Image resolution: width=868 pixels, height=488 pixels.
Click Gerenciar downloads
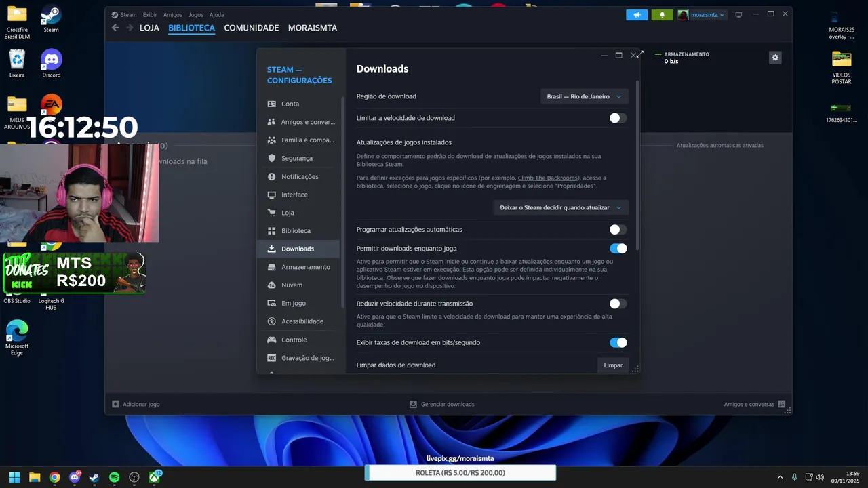click(442, 404)
